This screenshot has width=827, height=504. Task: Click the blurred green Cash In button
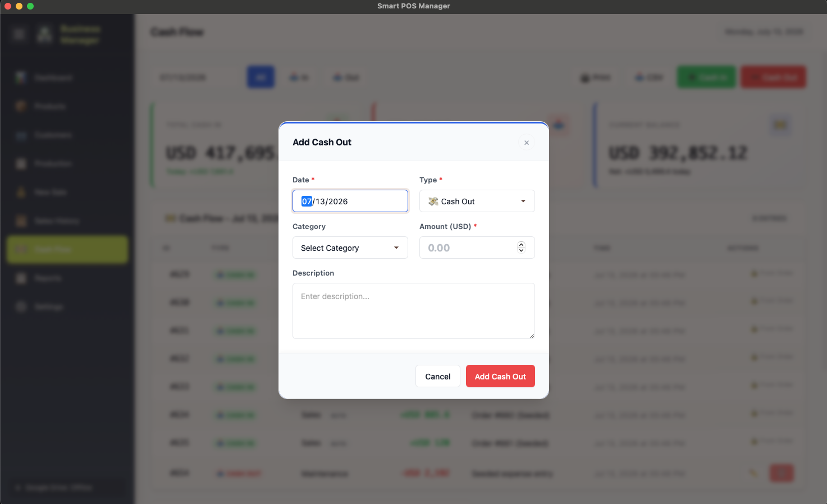pyautogui.click(x=706, y=77)
